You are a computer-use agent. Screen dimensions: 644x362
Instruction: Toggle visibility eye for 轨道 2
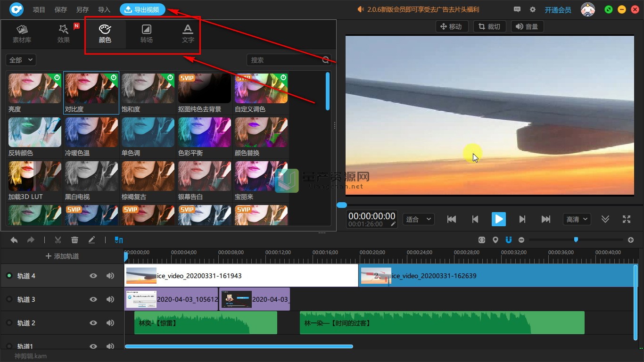pos(93,323)
